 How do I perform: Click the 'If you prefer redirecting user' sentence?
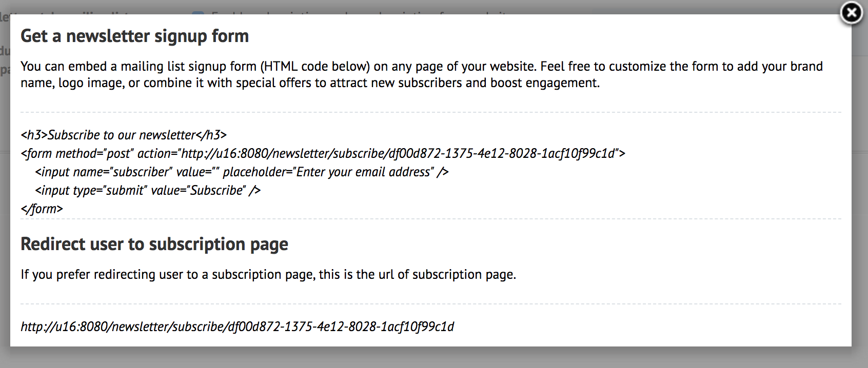coord(268,274)
